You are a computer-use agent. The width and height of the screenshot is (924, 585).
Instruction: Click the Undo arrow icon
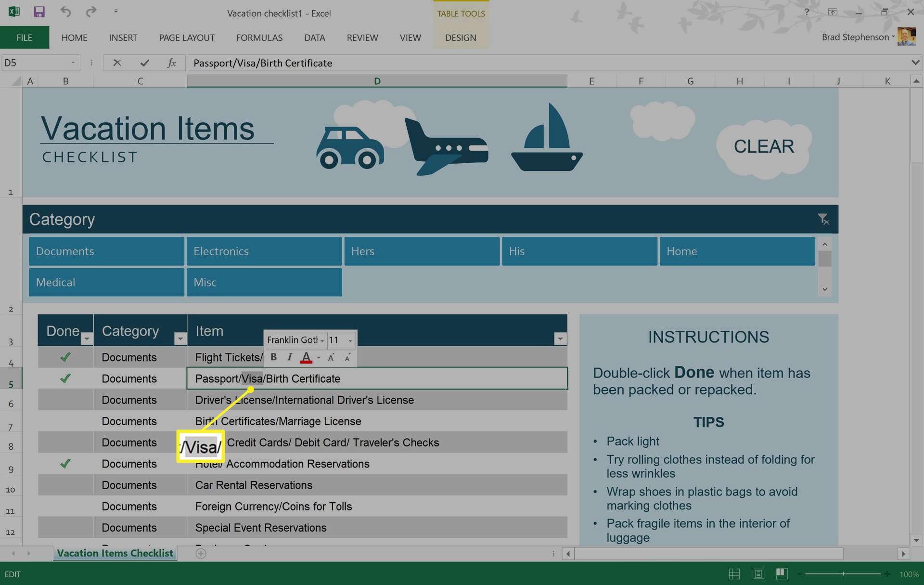click(x=65, y=12)
